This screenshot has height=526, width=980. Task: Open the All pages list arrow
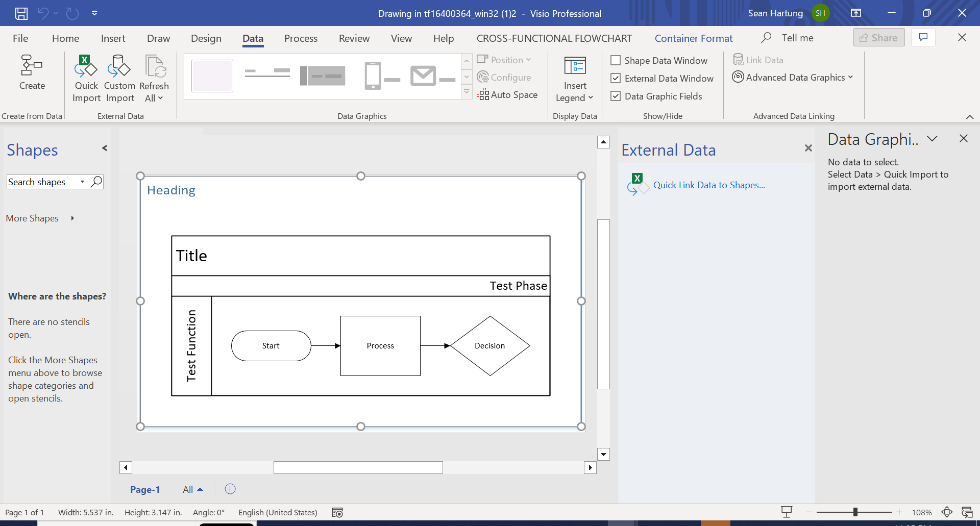pyautogui.click(x=200, y=489)
